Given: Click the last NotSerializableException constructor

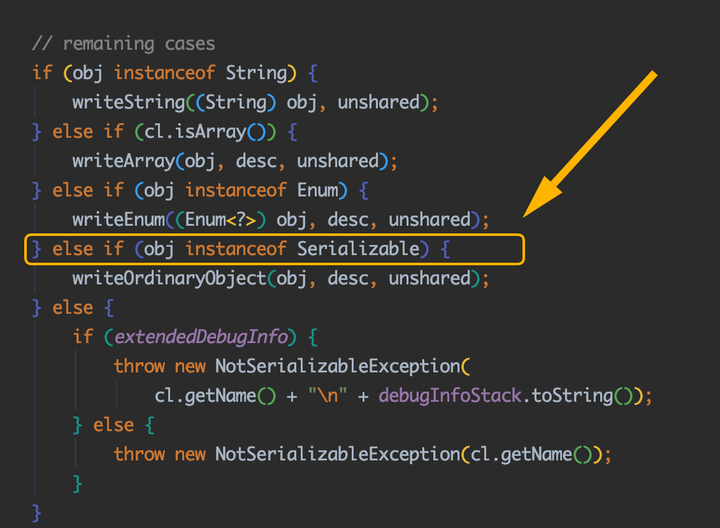Looking at the screenshot, I should [336, 454].
